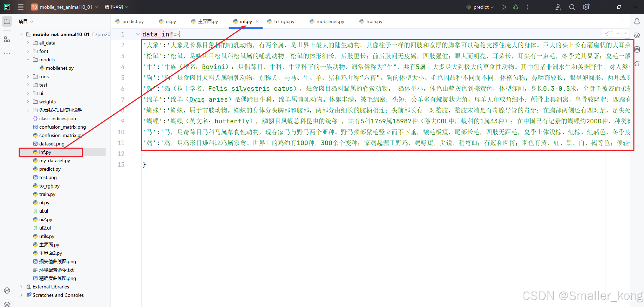Toggle the Project tool window
The width and height of the screenshot is (644, 307).
click(7, 21)
